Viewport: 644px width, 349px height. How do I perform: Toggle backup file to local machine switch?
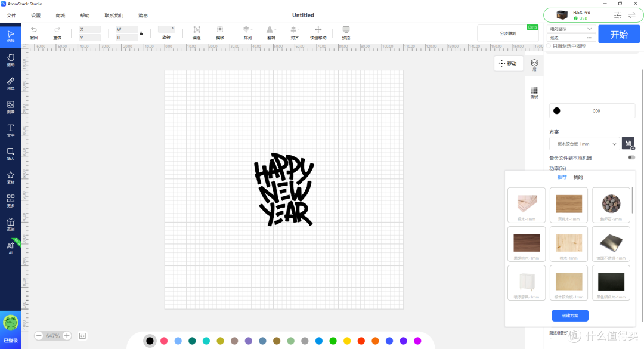point(631,157)
